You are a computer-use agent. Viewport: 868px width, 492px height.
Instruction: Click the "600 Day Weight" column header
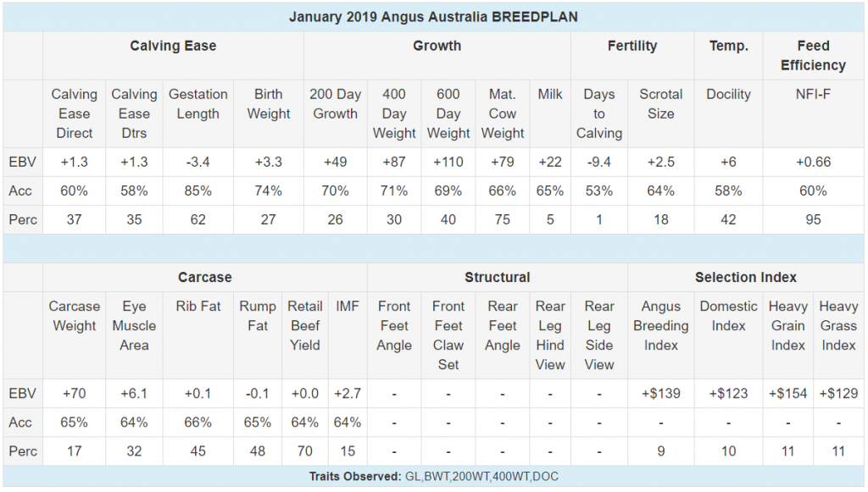(x=448, y=113)
